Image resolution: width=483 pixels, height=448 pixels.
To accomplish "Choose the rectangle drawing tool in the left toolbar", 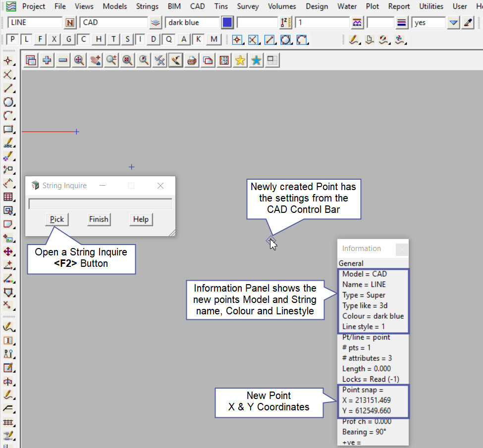I will pyautogui.click(x=8, y=130).
